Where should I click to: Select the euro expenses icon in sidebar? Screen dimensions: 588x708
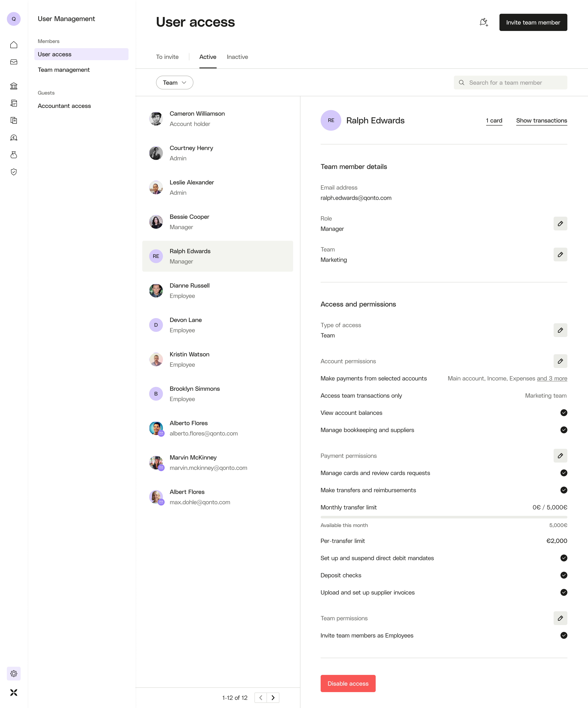[14, 138]
